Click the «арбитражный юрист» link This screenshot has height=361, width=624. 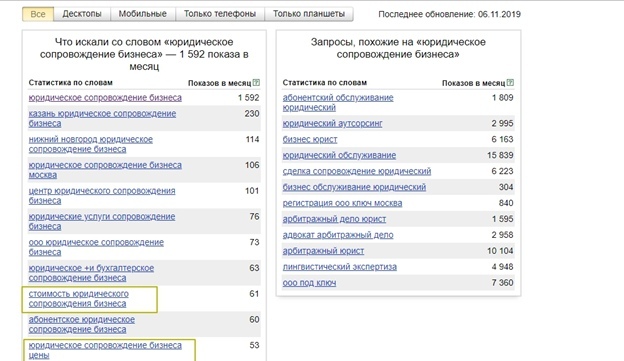point(323,251)
